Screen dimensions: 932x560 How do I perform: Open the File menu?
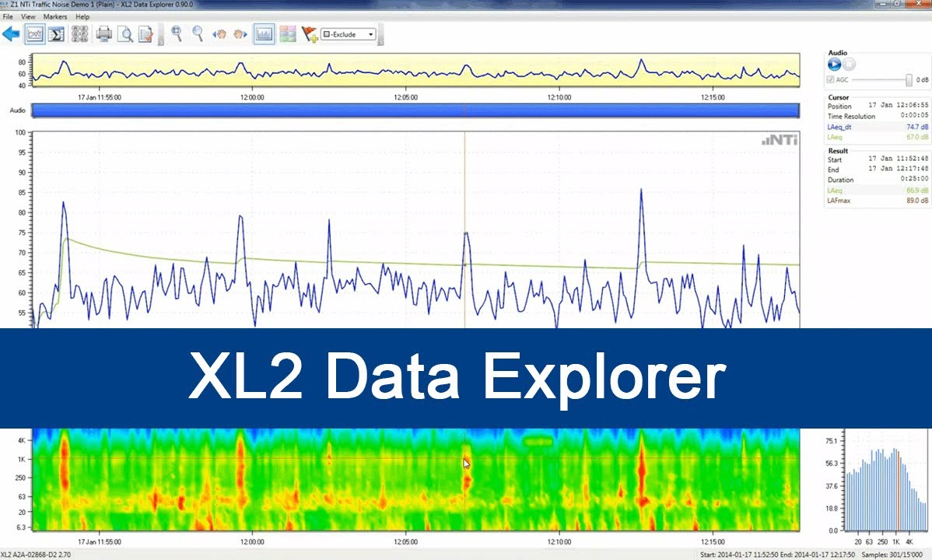[x=8, y=16]
